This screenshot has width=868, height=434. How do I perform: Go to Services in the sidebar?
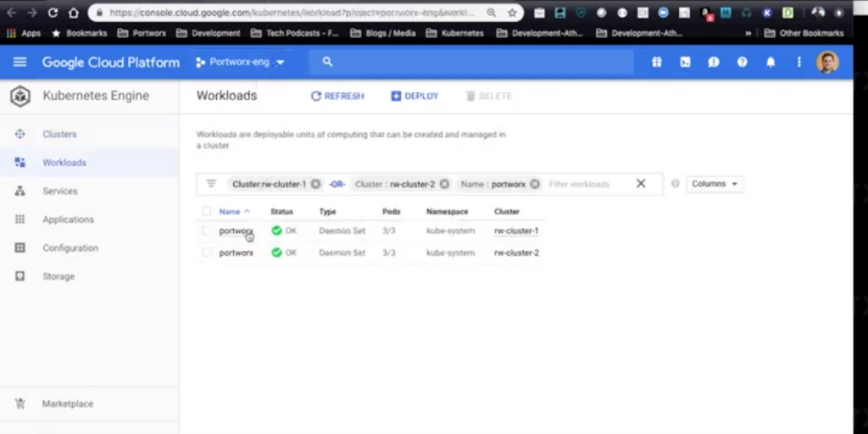60,191
